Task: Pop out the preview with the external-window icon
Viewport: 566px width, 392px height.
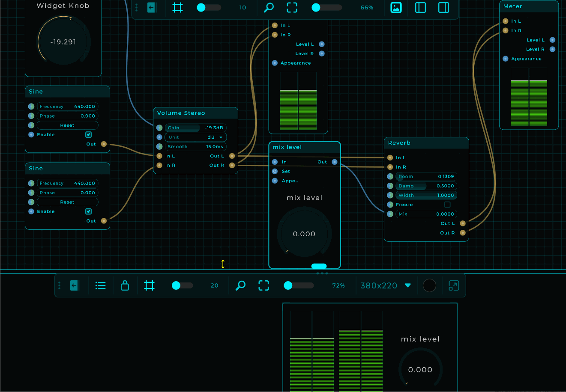Action: (x=453, y=285)
